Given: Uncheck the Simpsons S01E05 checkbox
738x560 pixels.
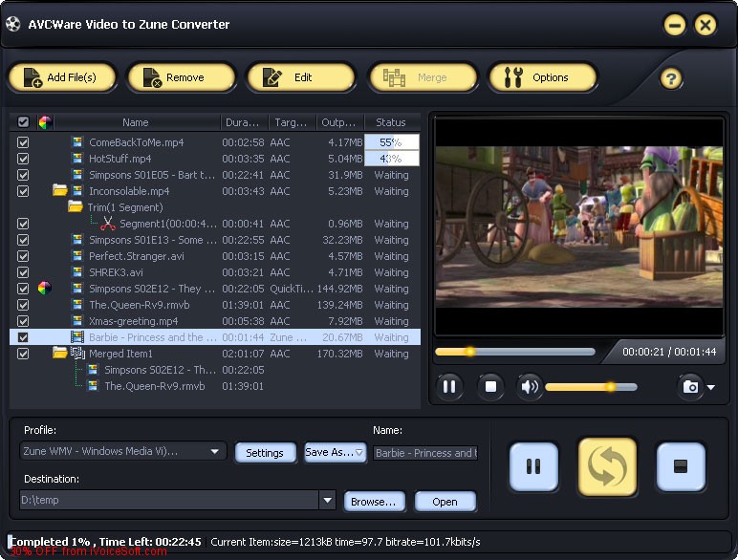Looking at the screenshot, I should point(23,175).
